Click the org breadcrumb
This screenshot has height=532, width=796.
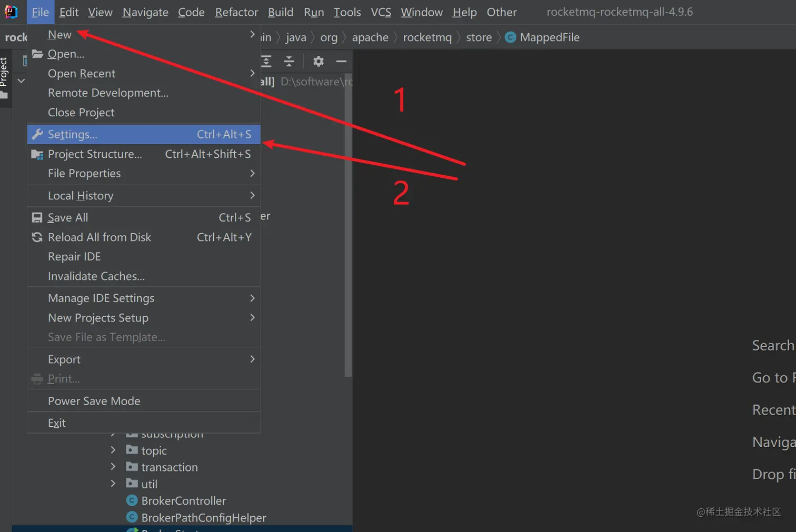[x=329, y=37]
